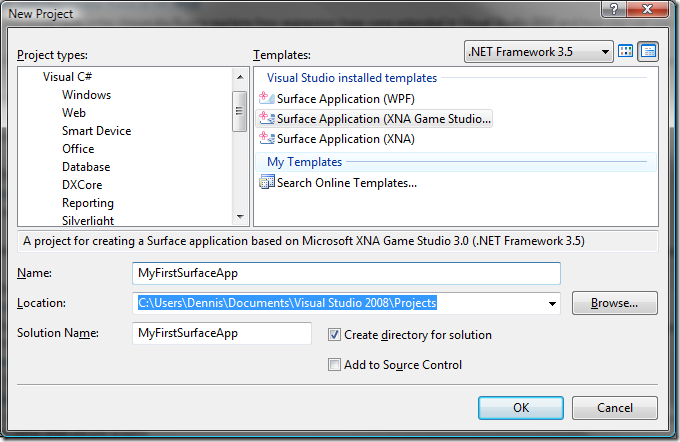The width and height of the screenshot is (680, 442).
Task: Select Visual C# project type
Action: 67,77
